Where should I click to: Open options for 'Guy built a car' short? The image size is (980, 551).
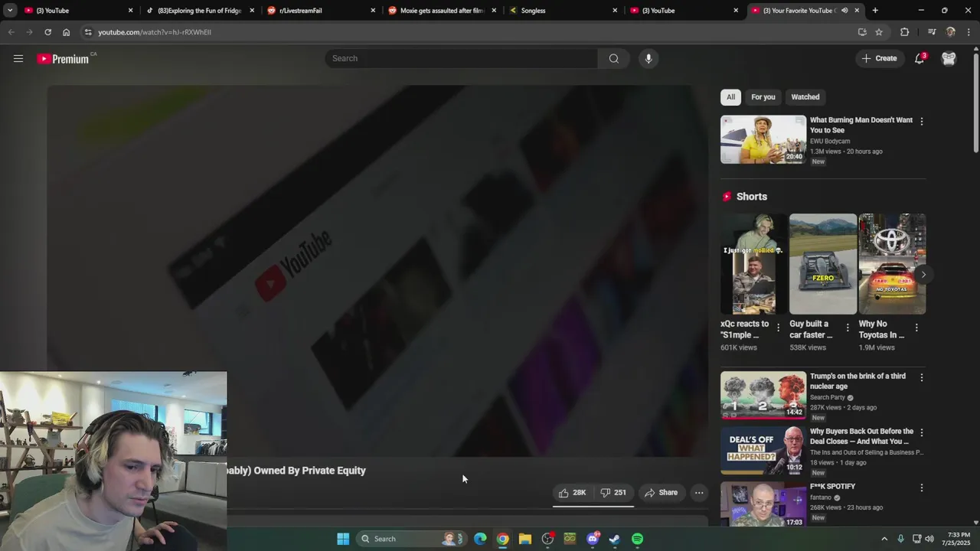(848, 328)
